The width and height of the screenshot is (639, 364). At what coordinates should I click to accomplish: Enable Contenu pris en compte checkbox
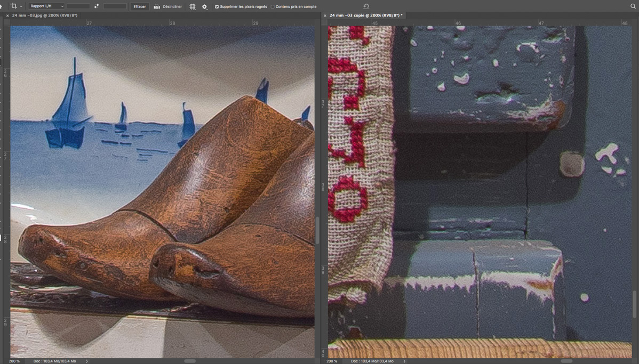[273, 6]
